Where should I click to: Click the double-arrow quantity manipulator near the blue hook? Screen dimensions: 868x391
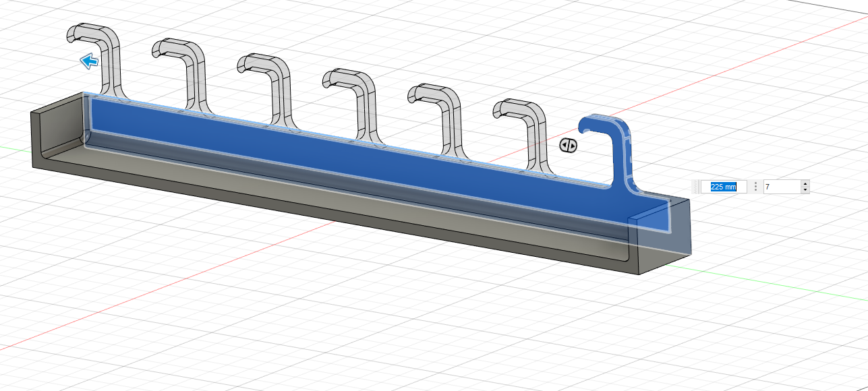point(568,145)
